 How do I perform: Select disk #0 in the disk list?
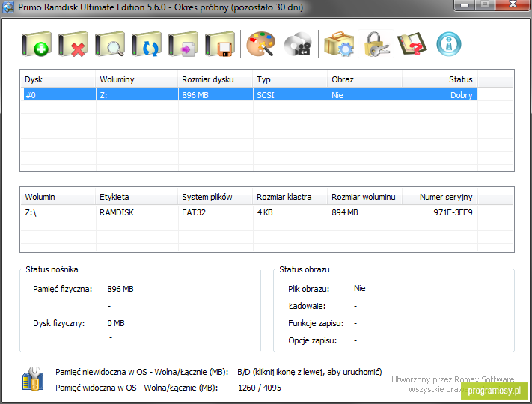pyautogui.click(x=251, y=94)
